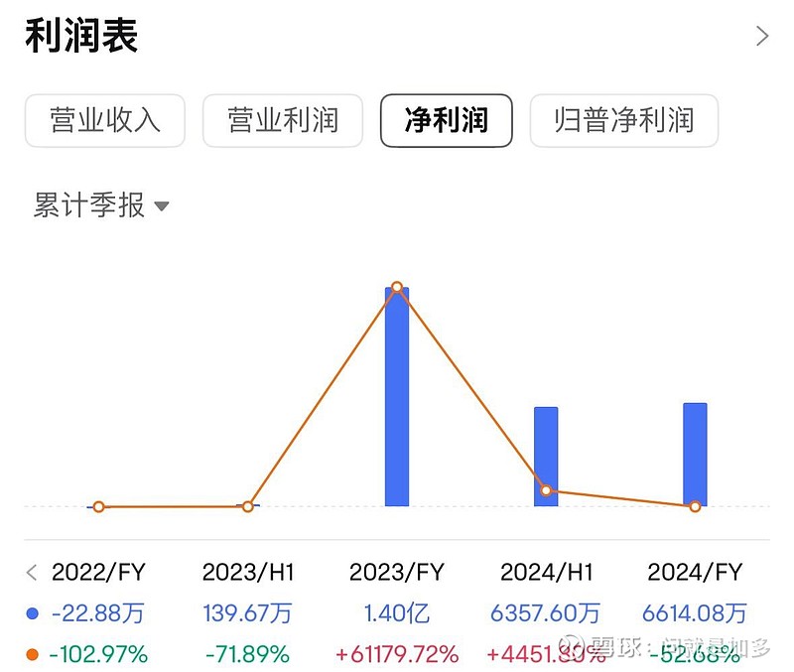The image size is (794, 672).
Task: Switch to the 营业利润 tab
Action: pyautogui.click(x=283, y=120)
